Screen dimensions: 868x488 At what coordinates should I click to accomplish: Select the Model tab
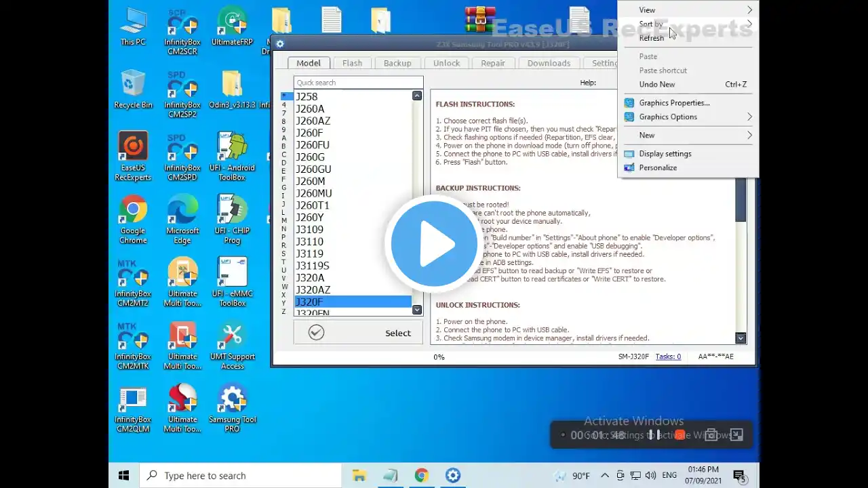[x=308, y=63]
